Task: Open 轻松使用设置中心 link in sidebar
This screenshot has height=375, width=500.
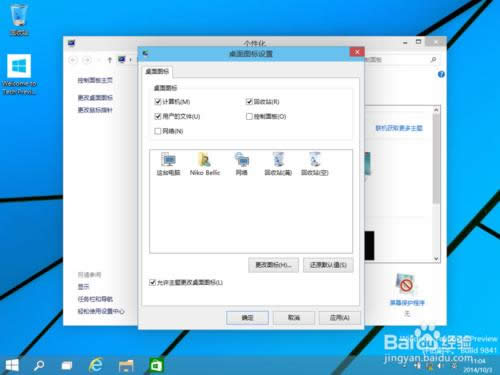Action: pyautogui.click(x=101, y=311)
